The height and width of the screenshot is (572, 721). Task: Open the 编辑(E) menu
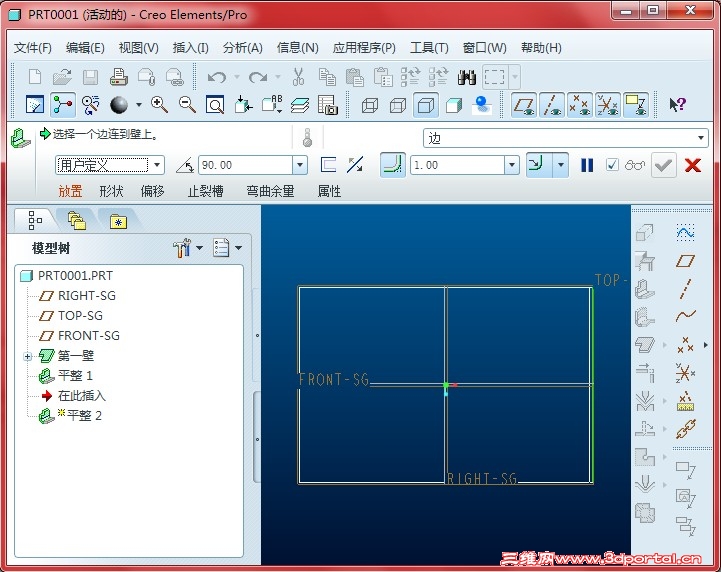pos(85,48)
